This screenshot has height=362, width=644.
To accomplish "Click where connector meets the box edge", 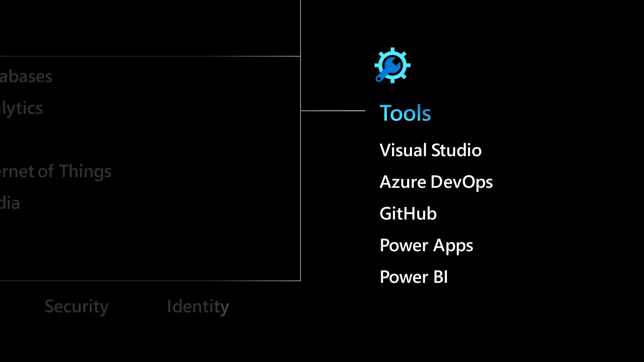I will [301, 111].
